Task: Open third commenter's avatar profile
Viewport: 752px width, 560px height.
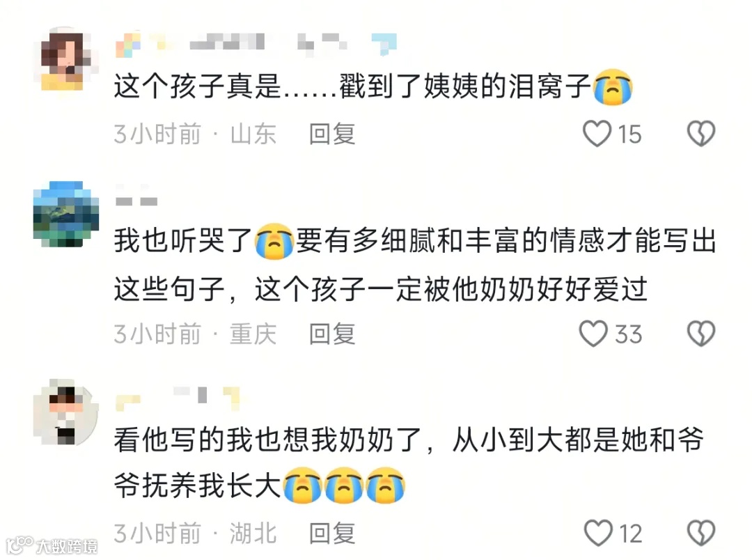Action: tap(65, 412)
